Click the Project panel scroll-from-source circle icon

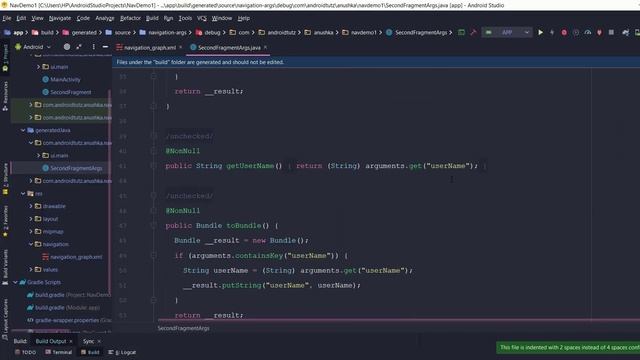pos(67,47)
